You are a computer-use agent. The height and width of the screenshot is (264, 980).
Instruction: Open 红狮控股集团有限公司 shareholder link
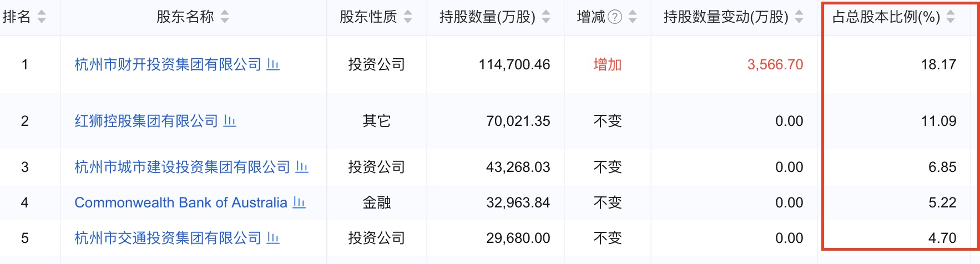[146, 121]
